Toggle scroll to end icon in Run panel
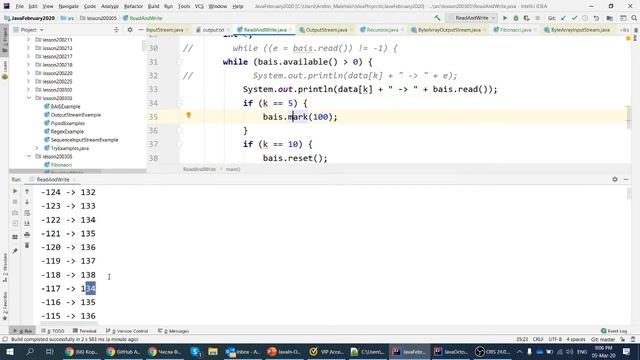 click(27, 223)
